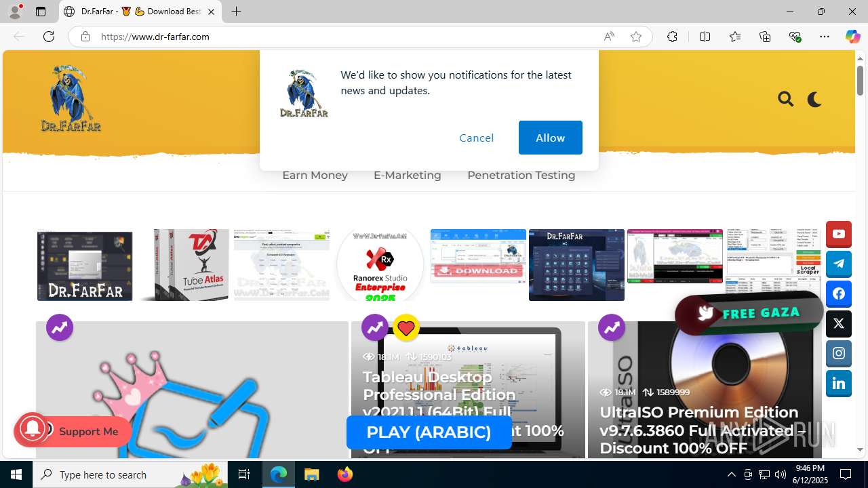This screenshot has height=488, width=868.
Task: Show hidden system tray icons
Action: pyautogui.click(x=731, y=474)
